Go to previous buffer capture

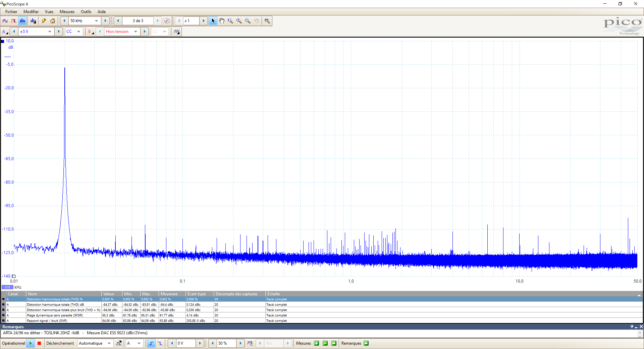pyautogui.click(x=118, y=21)
